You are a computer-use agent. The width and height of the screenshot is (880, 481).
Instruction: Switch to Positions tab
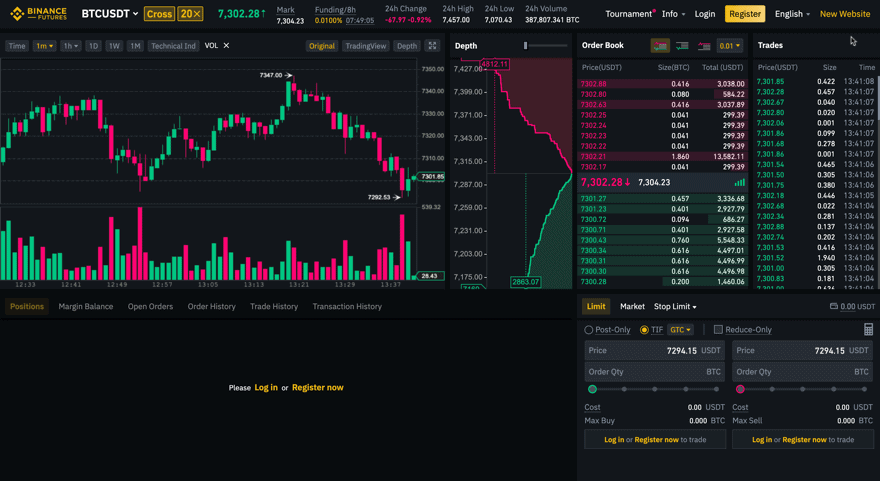pos(27,306)
